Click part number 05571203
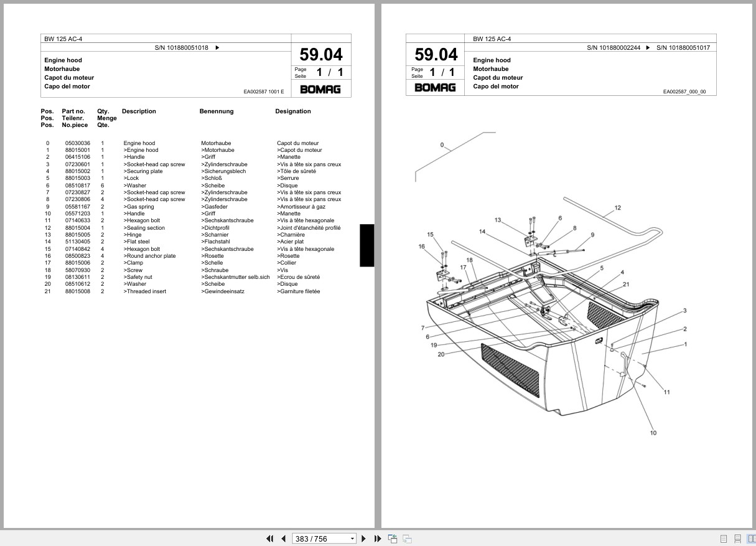 pos(78,214)
